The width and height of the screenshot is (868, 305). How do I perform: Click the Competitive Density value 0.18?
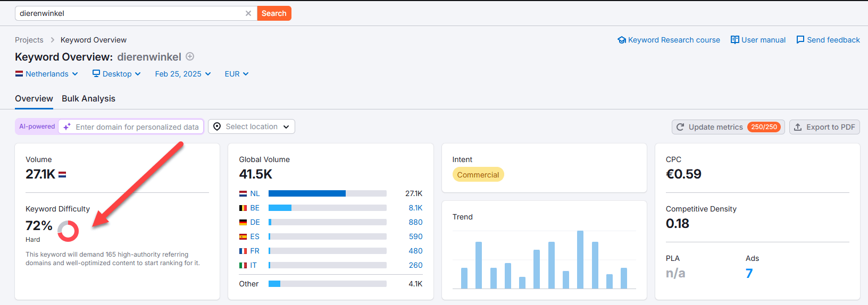point(678,223)
